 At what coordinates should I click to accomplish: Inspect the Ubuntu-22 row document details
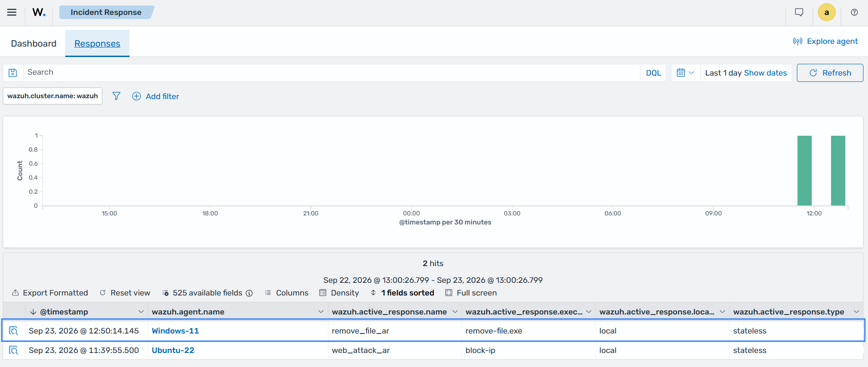click(x=14, y=350)
